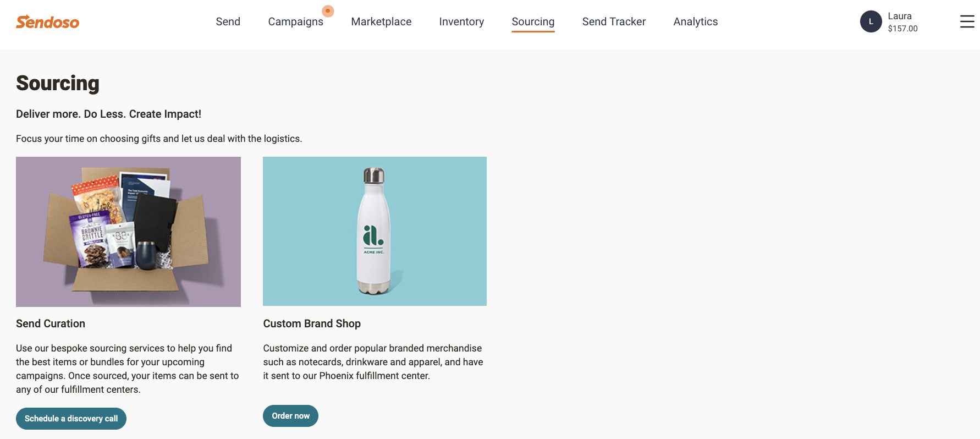Click the $157.00 account balance

(902, 29)
